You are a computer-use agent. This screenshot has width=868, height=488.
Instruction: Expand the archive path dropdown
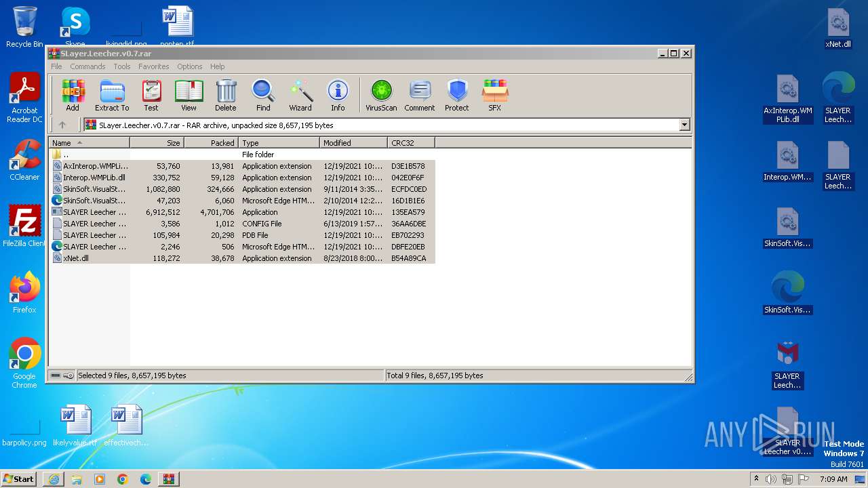click(684, 125)
